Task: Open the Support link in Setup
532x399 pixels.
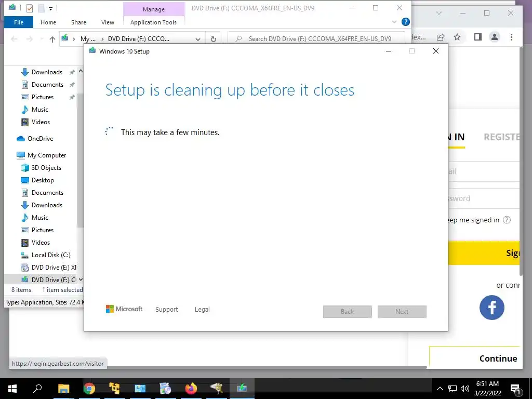Action: [167, 310]
